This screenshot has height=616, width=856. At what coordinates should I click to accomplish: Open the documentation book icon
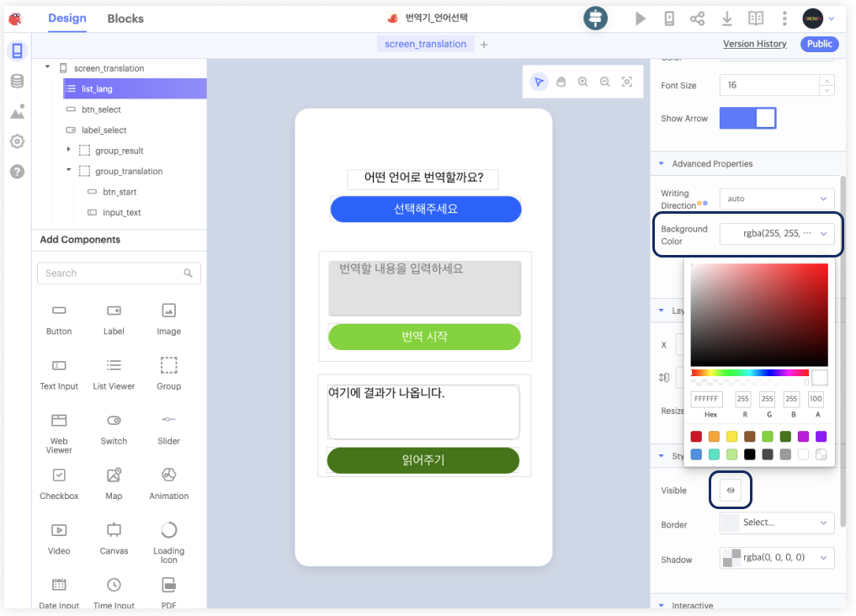click(x=756, y=19)
